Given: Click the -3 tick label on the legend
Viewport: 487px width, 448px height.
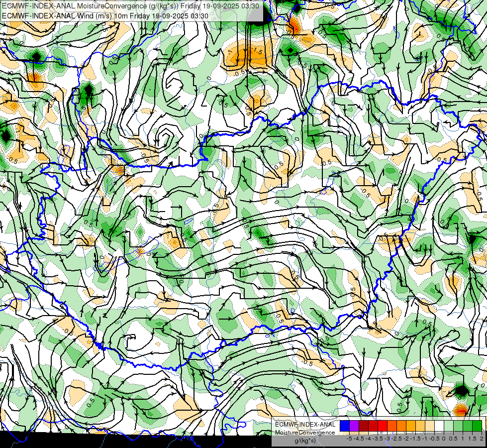Looking at the screenshot, I should (388, 439).
